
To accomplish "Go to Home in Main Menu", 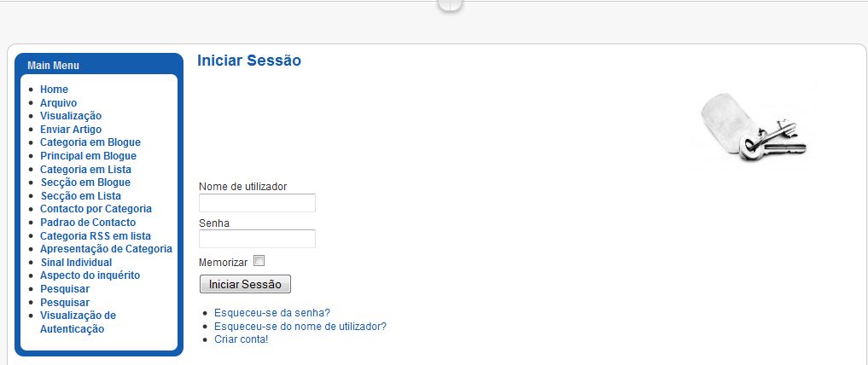I will point(55,90).
